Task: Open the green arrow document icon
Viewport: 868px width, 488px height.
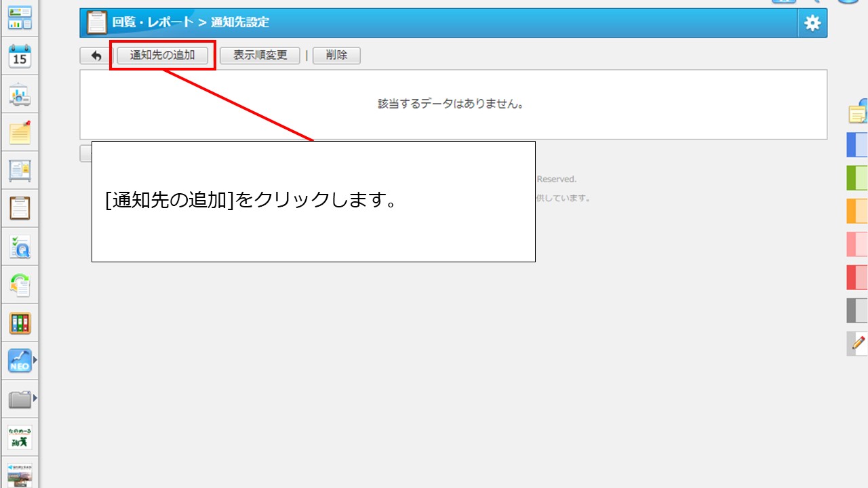Action: coord(20,285)
